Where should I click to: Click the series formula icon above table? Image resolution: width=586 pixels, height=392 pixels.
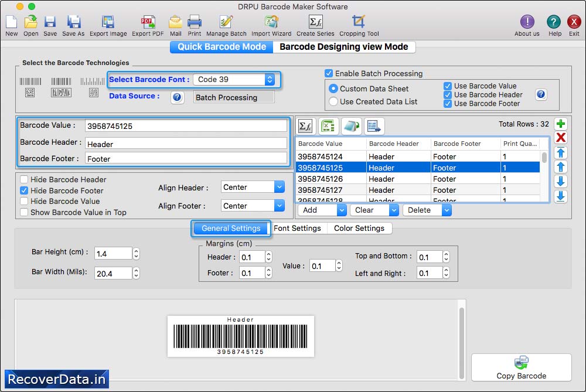[305, 127]
